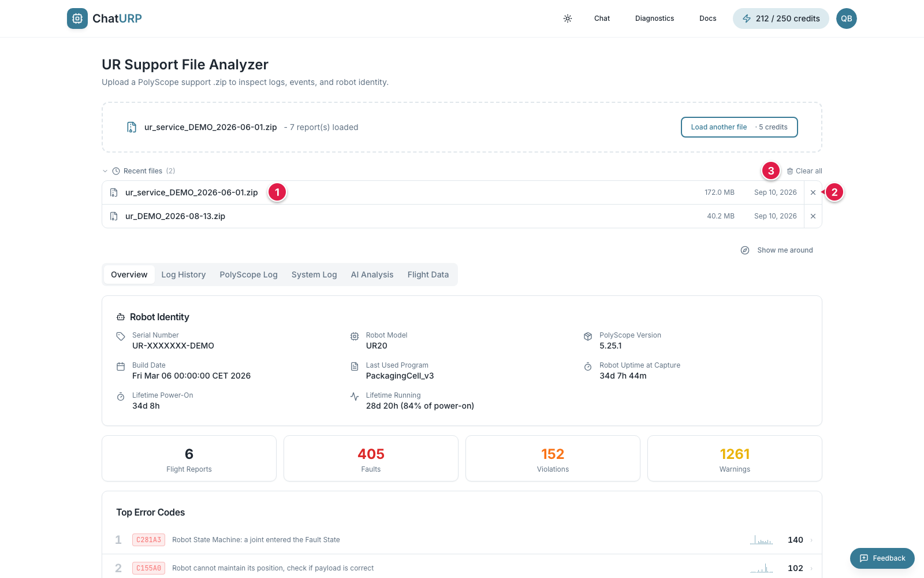Click the compass icon beside Show me around
The image size is (924, 578).
745,250
